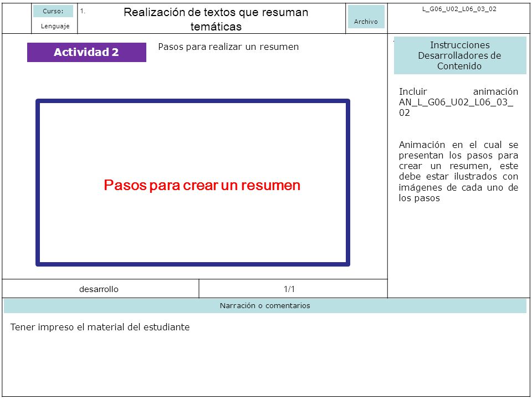Click the paragraph starting 'Animación en el cual'
The height and width of the screenshot is (399, 532).
tap(458, 171)
